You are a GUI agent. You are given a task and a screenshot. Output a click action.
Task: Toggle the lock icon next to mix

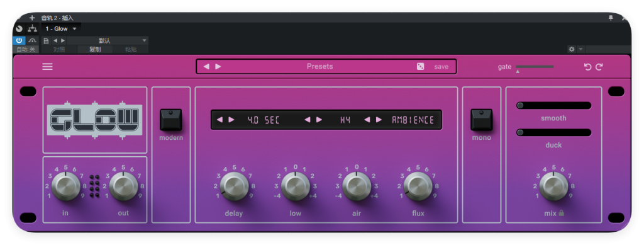click(x=562, y=214)
